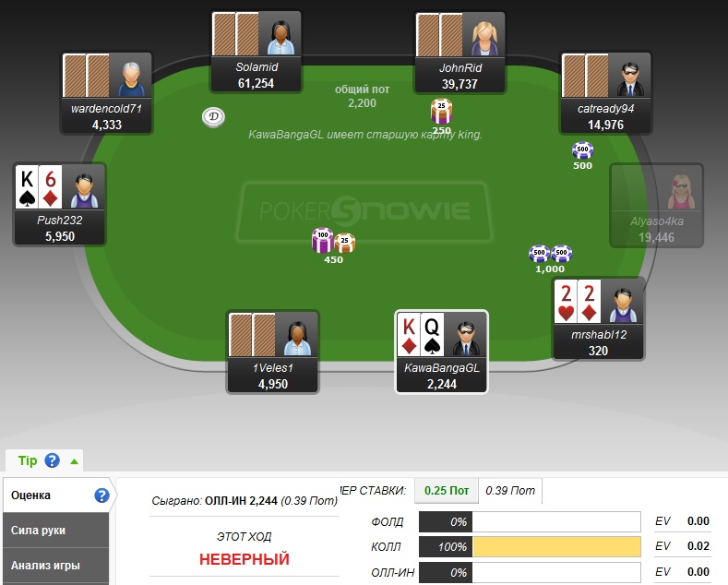Select the 0.25 Пот bet size tab
The height and width of the screenshot is (585, 728).
point(447,491)
